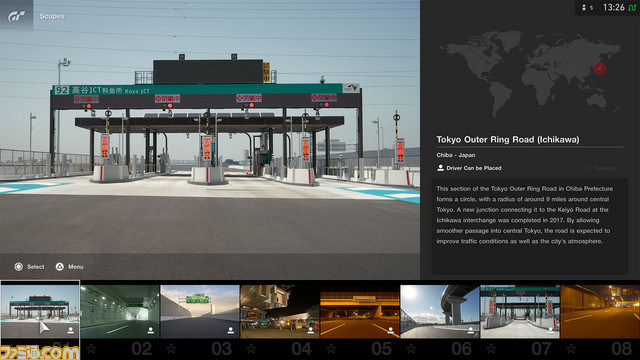
Task: Click the triangle Menu button icon
Action: point(60,267)
